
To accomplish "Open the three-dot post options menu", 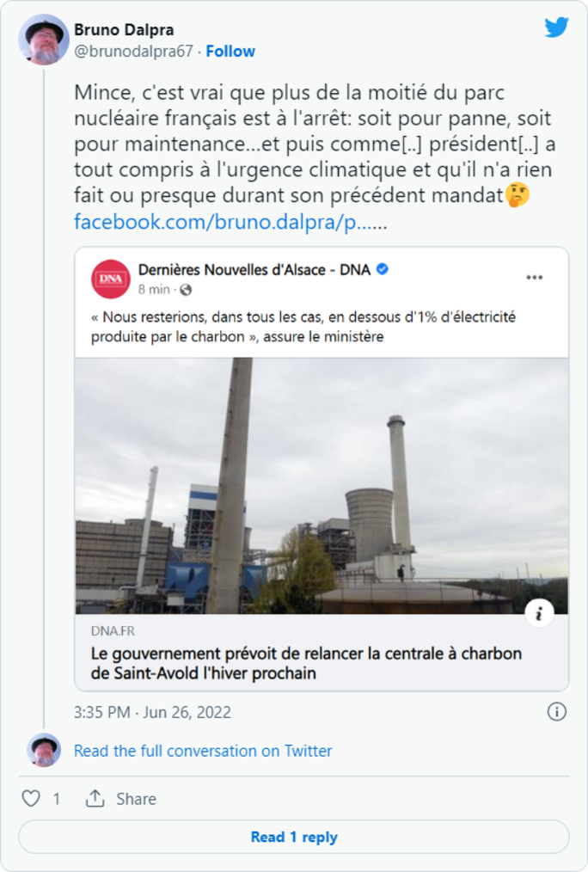I will (535, 277).
